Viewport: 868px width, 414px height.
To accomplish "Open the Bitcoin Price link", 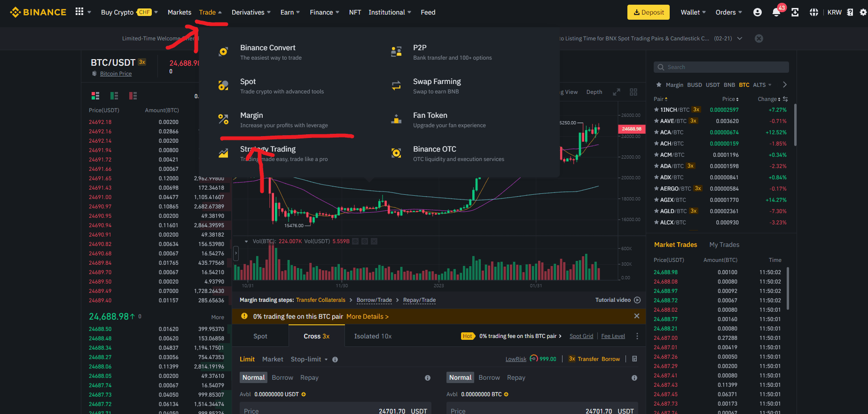I will 116,74.
